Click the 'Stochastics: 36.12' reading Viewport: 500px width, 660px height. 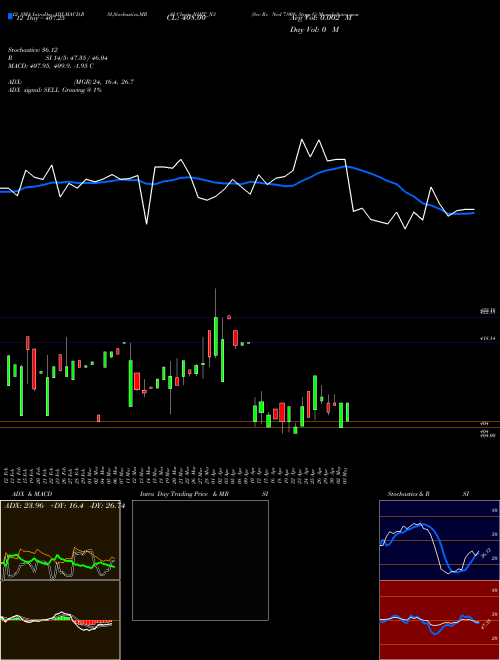tap(33, 50)
